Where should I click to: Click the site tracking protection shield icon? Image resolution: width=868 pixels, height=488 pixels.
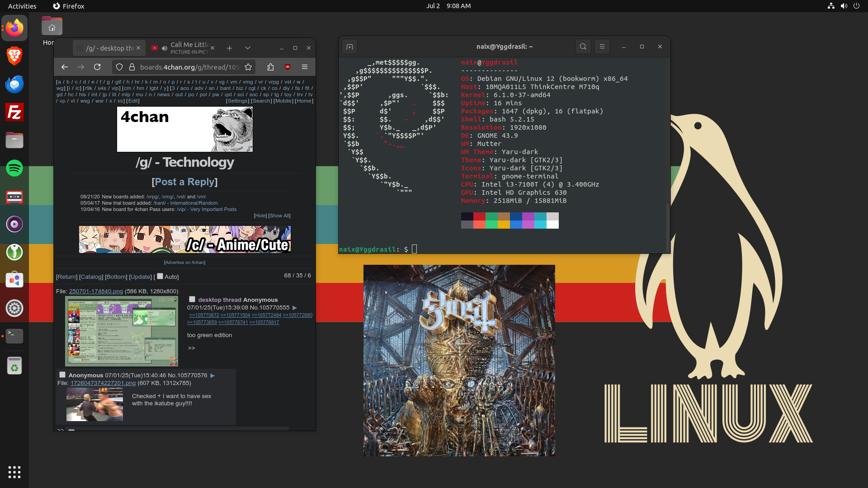(x=119, y=67)
